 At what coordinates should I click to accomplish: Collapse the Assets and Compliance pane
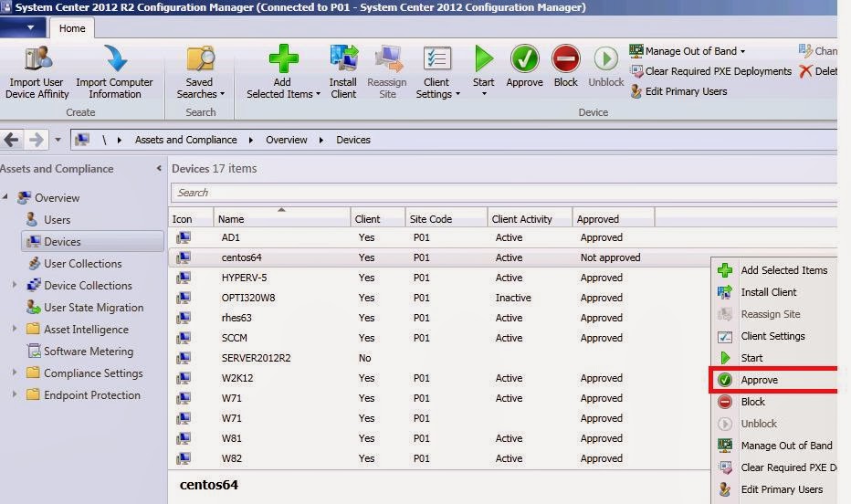click(x=159, y=168)
